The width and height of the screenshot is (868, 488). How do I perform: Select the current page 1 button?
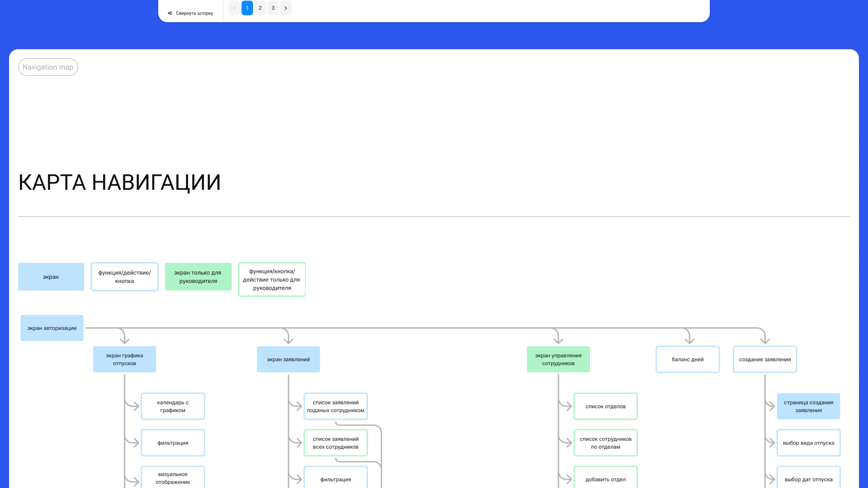tap(247, 8)
